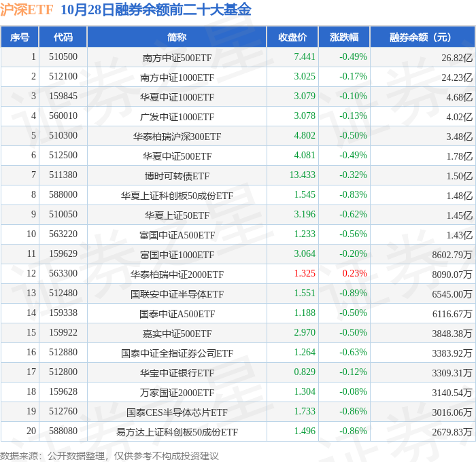Select fund code 512500

(x=63, y=156)
